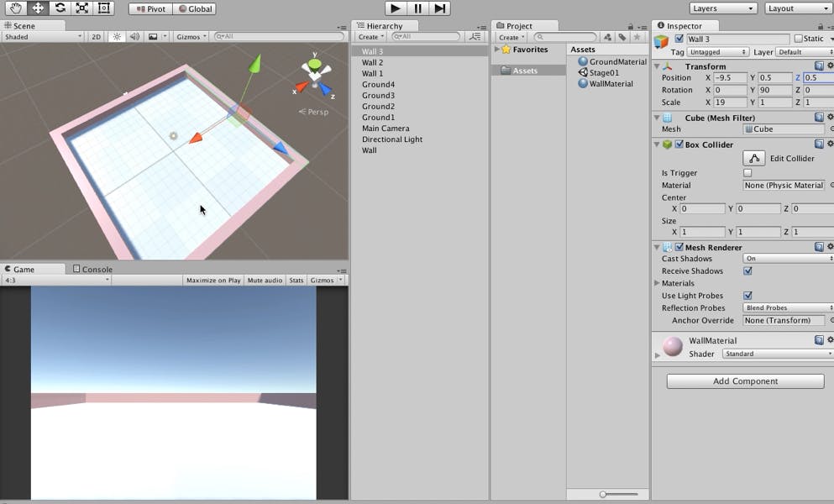Image resolution: width=834 pixels, height=504 pixels.
Task: Toggle Mesh Renderer enabled checkbox
Action: click(x=679, y=247)
